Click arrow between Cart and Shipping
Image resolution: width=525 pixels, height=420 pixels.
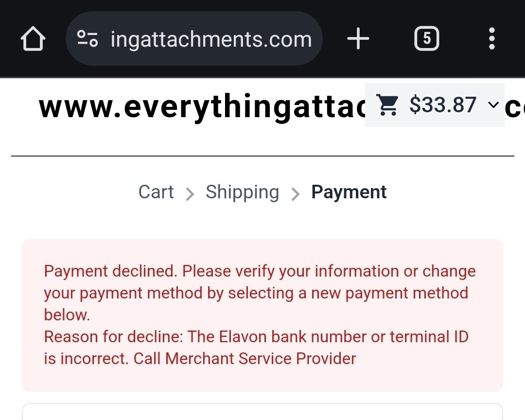coord(190,194)
